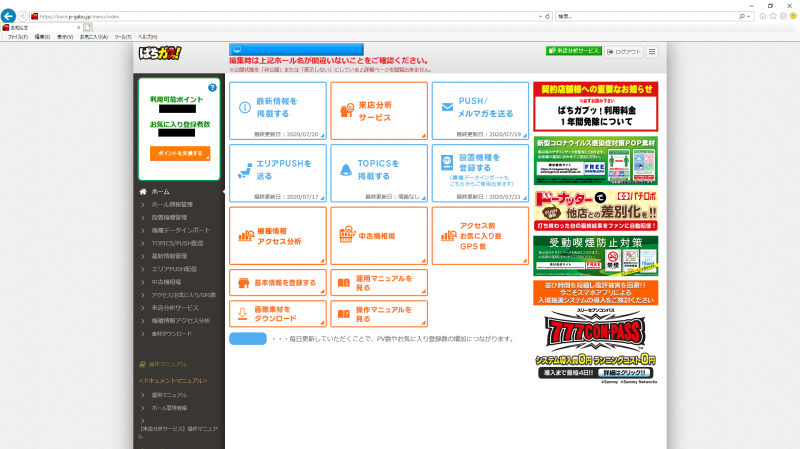Click the book icon on 運用マニュアルを見る tile
The height and width of the screenshot is (449, 800).
pos(343,282)
